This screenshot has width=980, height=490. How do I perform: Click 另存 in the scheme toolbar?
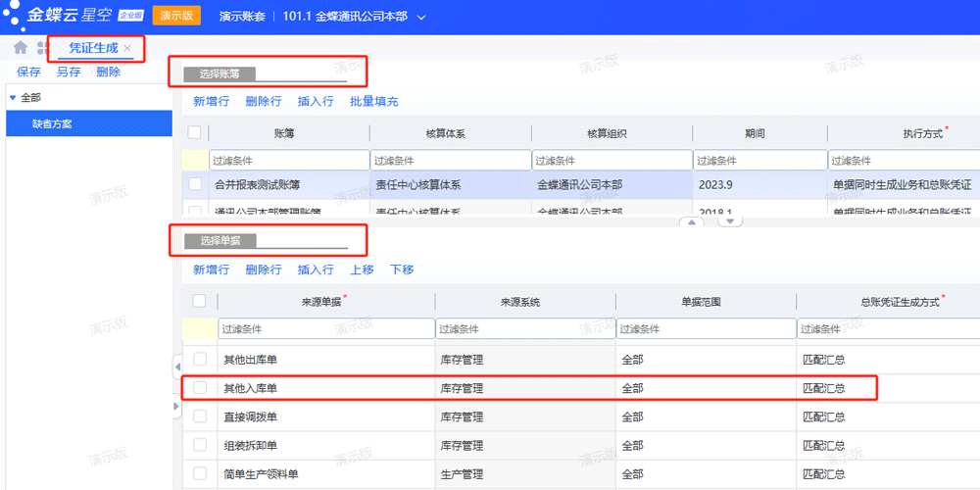pos(69,72)
